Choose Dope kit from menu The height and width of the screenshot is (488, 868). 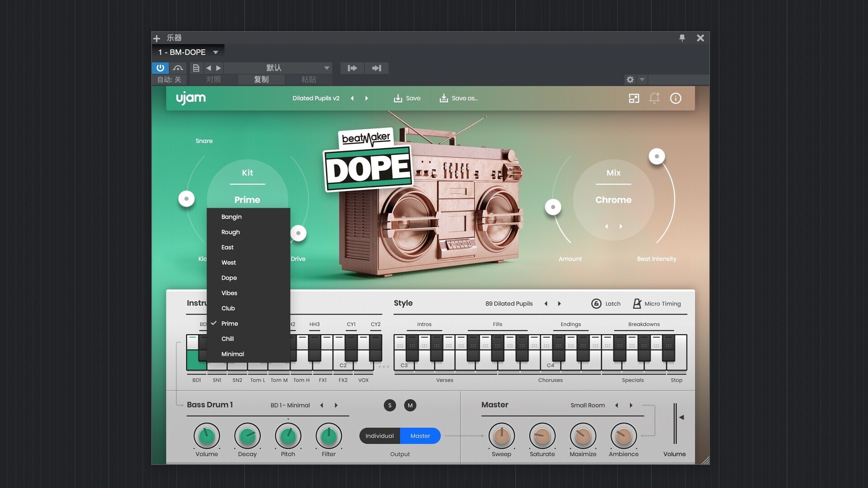[248, 278]
